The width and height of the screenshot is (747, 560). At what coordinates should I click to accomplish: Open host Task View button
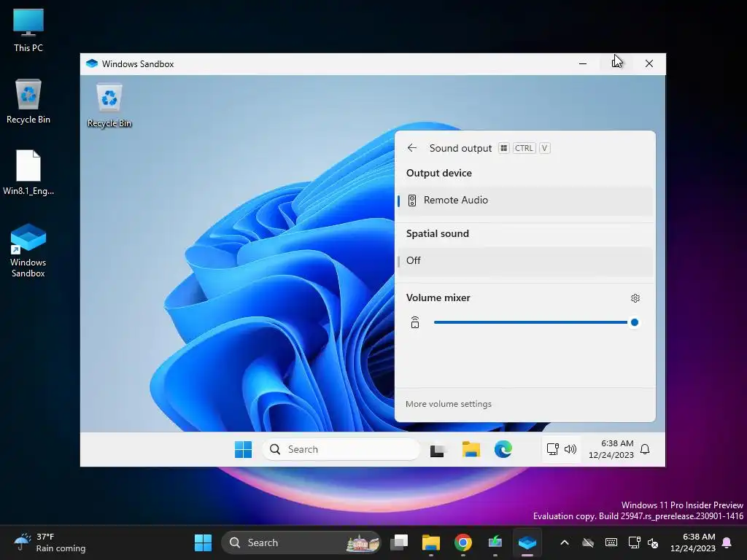click(x=399, y=542)
